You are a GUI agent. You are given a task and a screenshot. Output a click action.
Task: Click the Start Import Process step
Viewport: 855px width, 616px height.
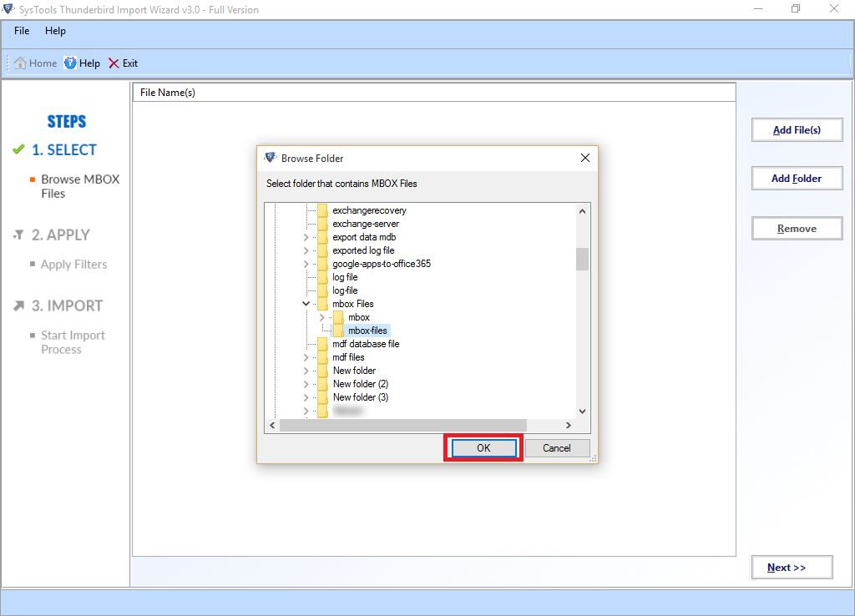pos(73,342)
